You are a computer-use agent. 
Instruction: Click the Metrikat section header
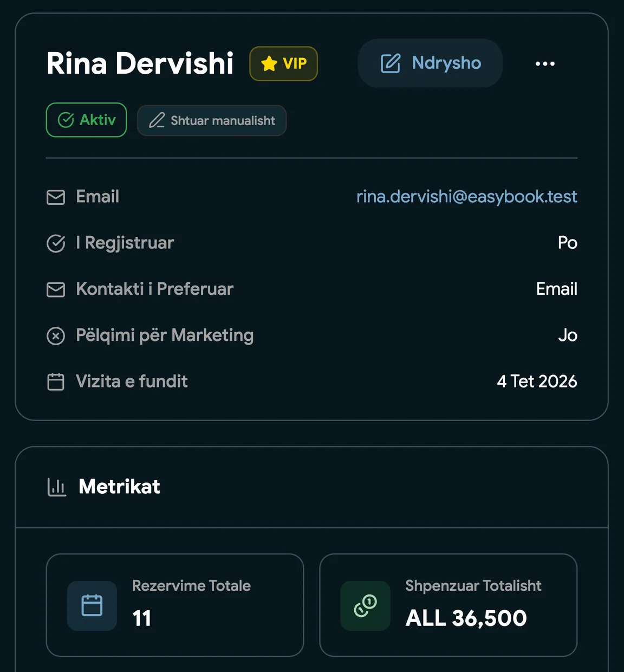119,487
